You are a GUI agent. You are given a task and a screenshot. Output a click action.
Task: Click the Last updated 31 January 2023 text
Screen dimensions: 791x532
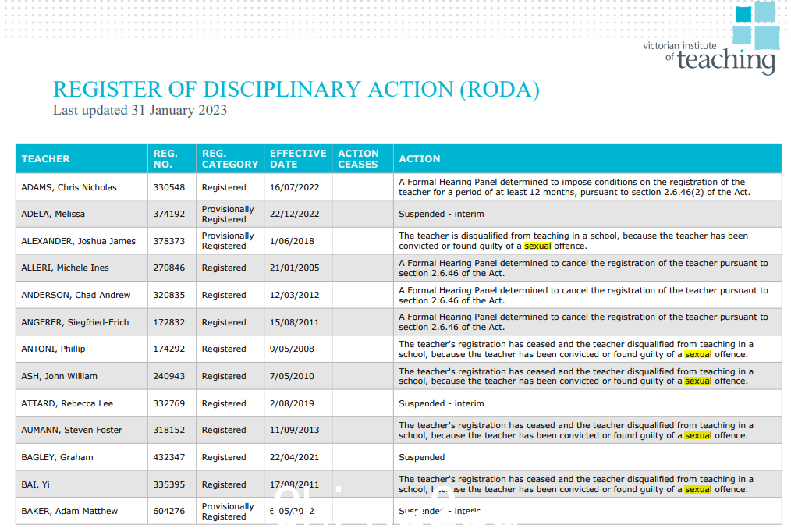click(140, 110)
